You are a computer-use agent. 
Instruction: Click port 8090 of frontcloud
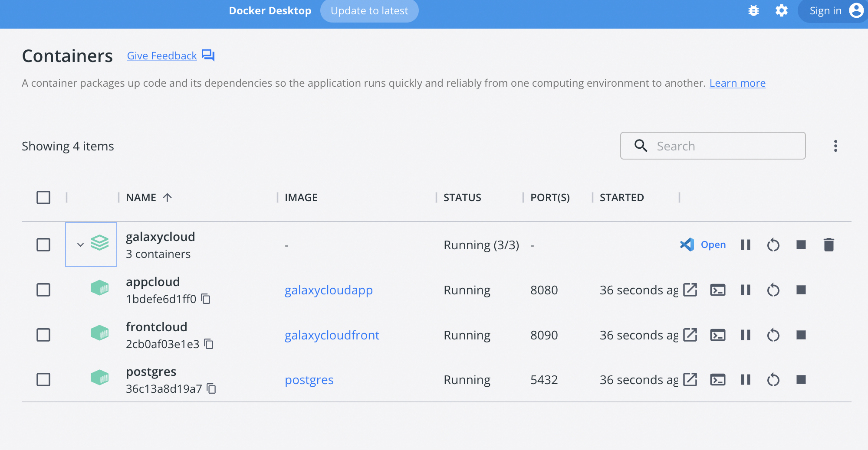tap(544, 335)
